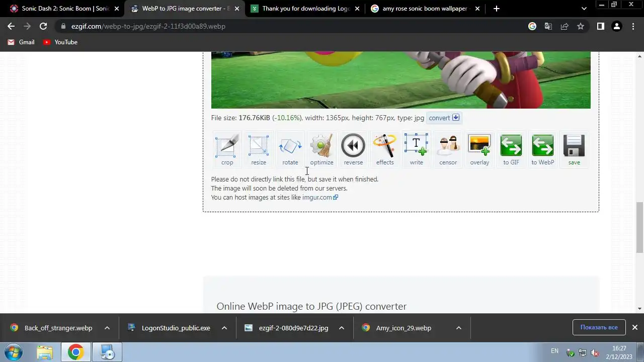This screenshot has height=362, width=644.
Task: Open the censor tool
Action: (x=448, y=149)
